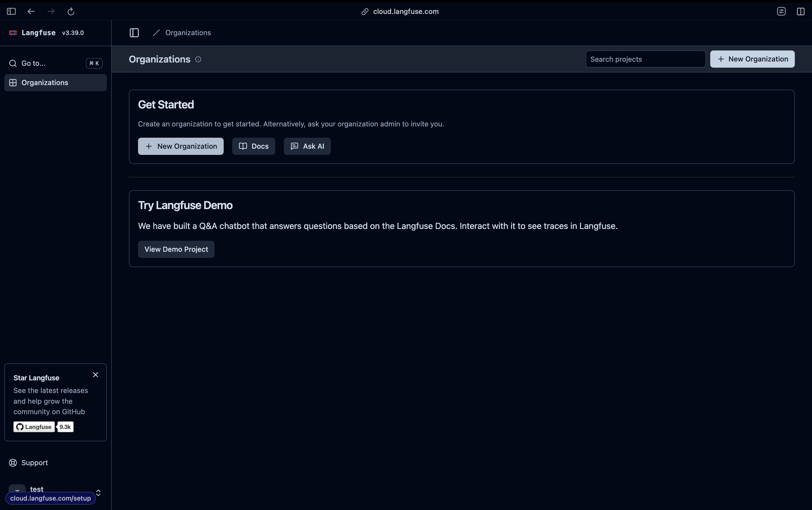Open Support in the sidebar

tap(55, 463)
